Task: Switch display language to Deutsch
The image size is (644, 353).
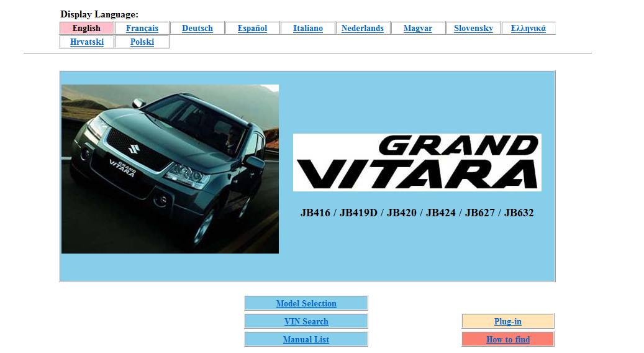Action: click(x=197, y=29)
